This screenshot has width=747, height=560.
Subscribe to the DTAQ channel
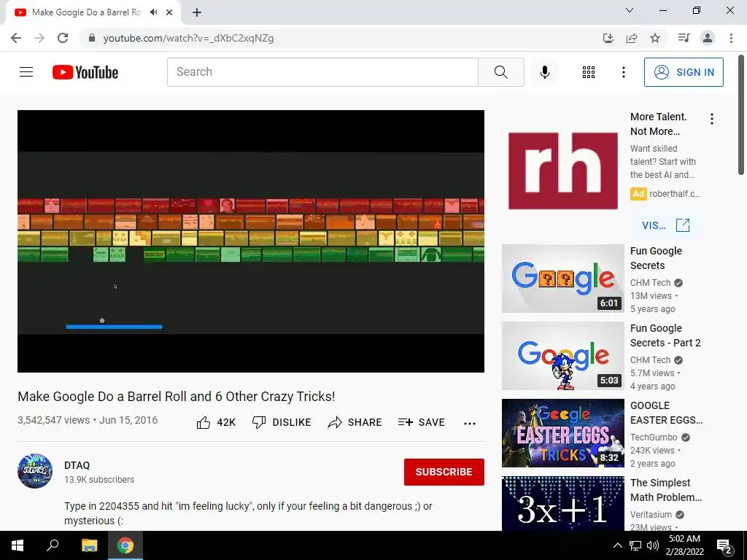(444, 472)
